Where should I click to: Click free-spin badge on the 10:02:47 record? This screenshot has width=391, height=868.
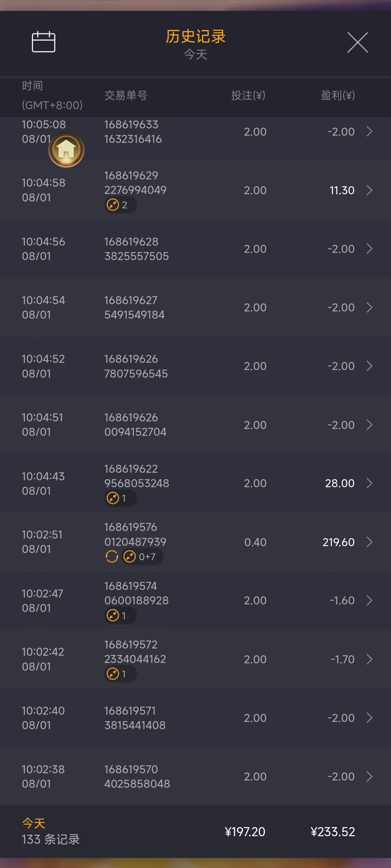click(x=120, y=616)
